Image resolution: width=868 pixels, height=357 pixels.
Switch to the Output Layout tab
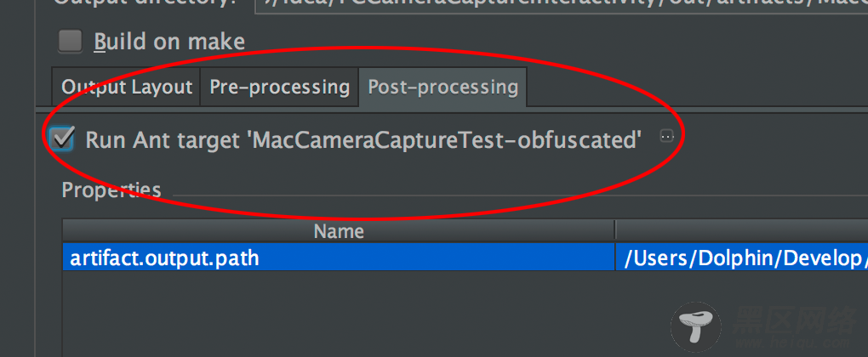126,88
